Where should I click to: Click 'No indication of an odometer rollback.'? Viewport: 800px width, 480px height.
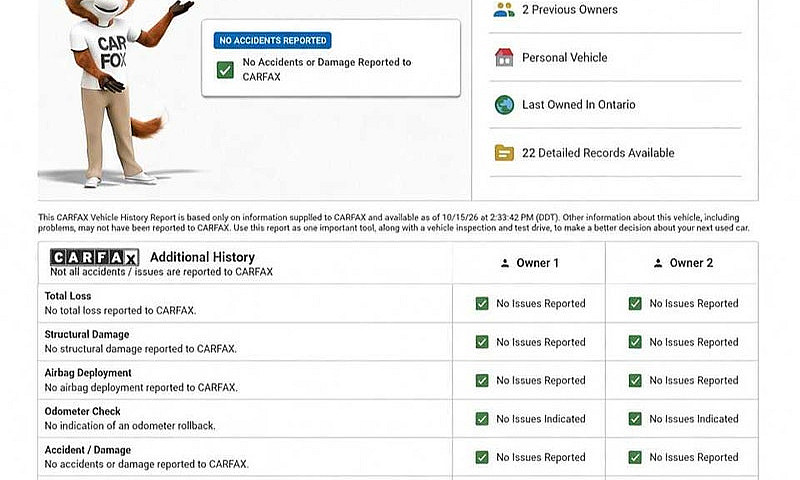[x=130, y=425]
